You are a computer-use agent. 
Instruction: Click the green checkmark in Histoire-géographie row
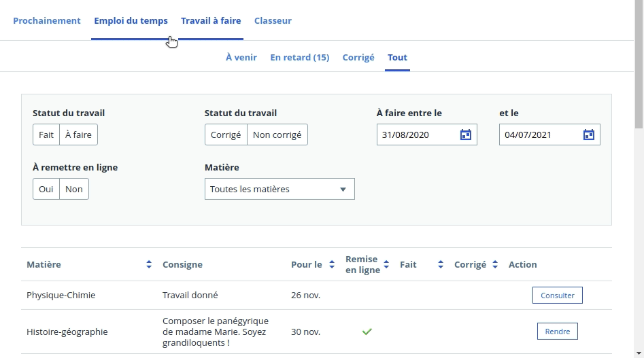click(x=367, y=332)
